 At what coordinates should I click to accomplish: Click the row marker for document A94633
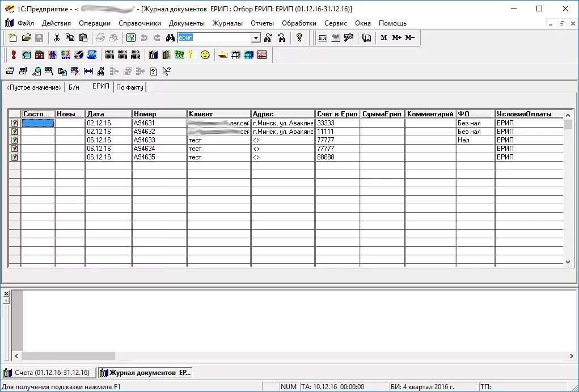[x=14, y=140]
